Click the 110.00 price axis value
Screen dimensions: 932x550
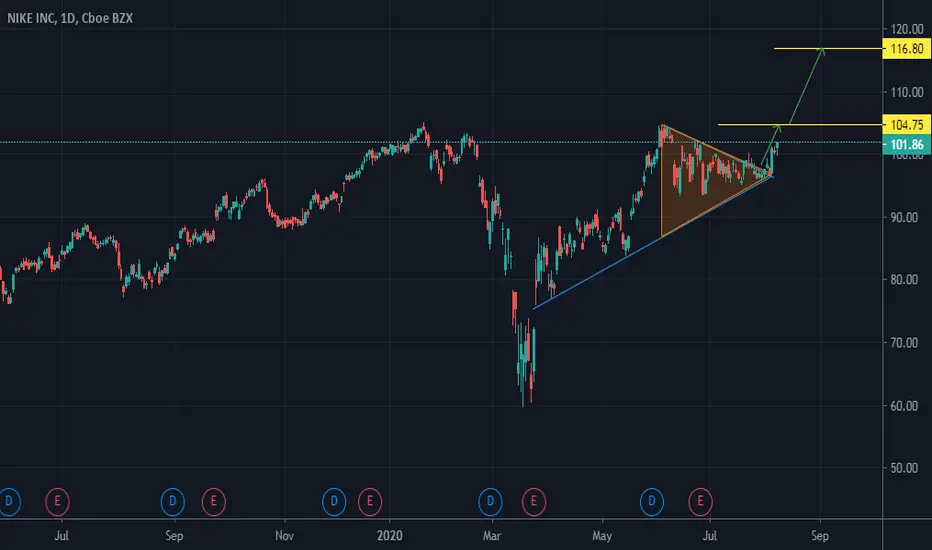[907, 92]
